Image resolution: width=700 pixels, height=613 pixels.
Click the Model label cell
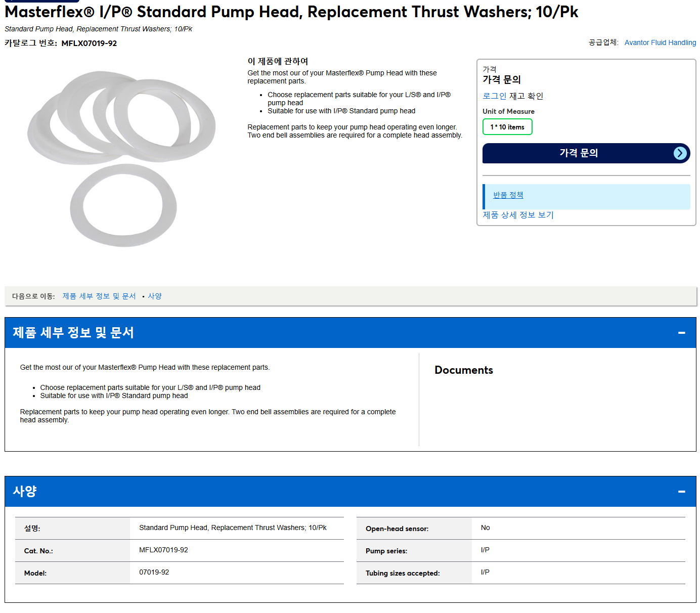pos(72,573)
